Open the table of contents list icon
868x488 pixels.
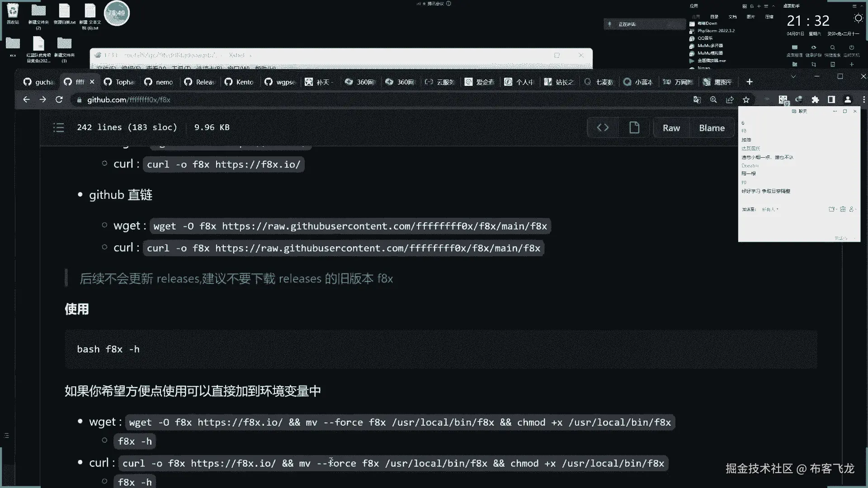pyautogui.click(x=59, y=128)
